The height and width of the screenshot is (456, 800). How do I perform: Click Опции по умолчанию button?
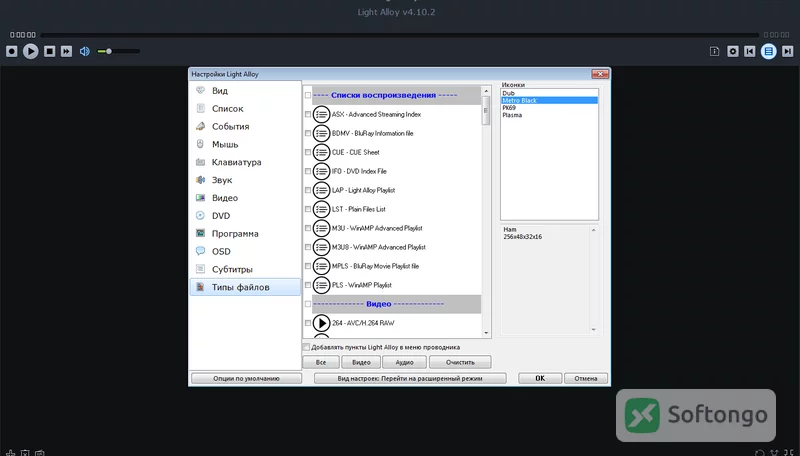(246, 378)
